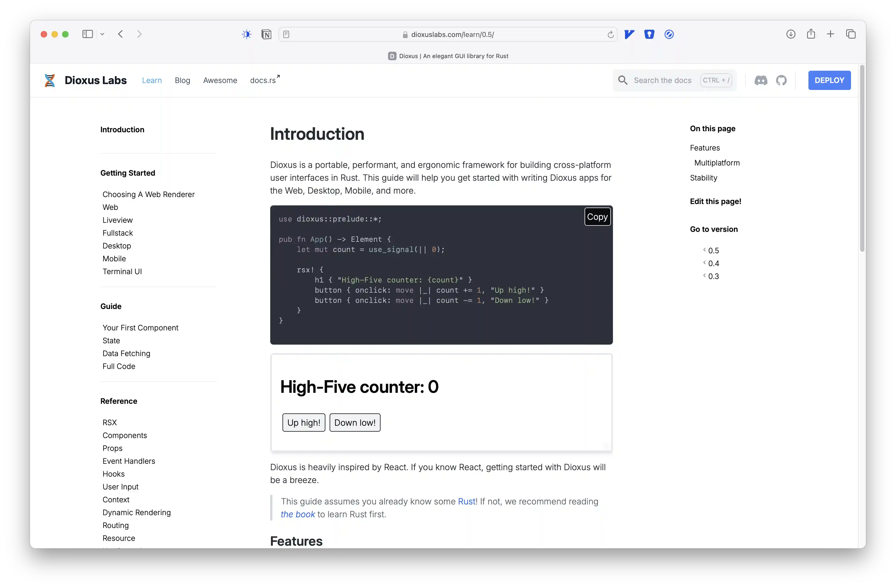Open the Bitwarden shield extension icon

click(x=649, y=34)
